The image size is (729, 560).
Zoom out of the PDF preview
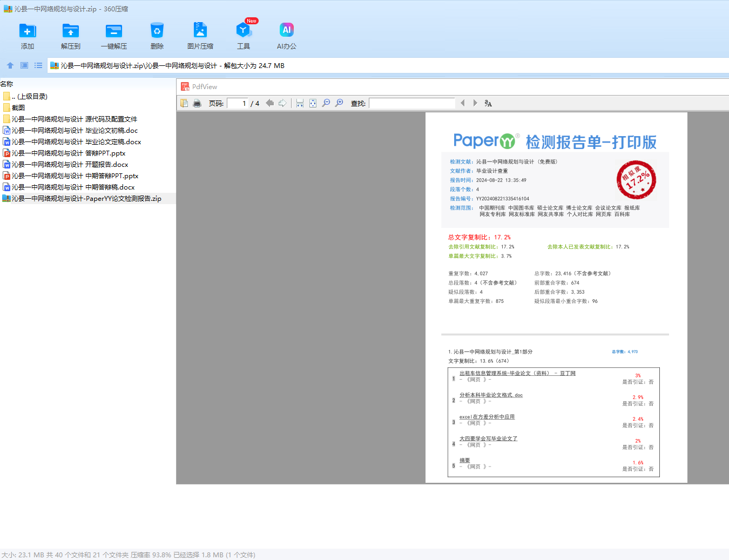326,103
